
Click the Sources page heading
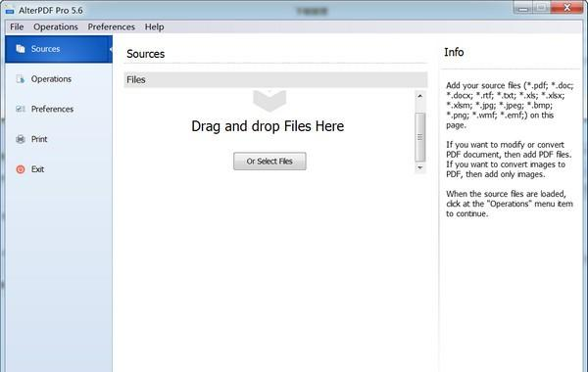(x=145, y=54)
